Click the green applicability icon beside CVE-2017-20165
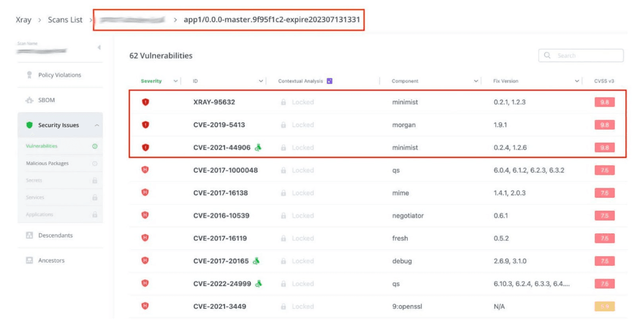This screenshot has width=644, height=324. pyautogui.click(x=257, y=261)
